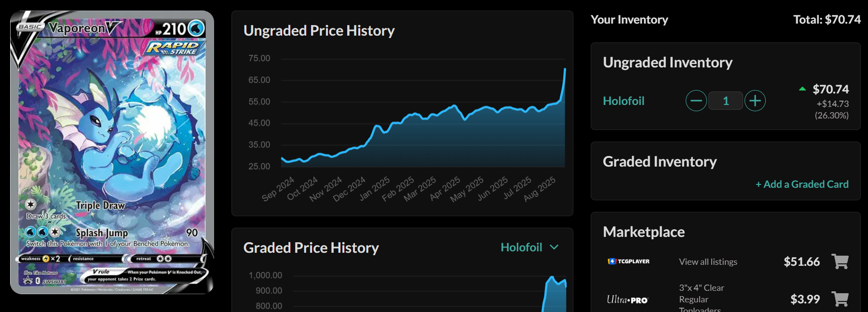Screen dimensions: 868x312
Task: Click Add a Graded Card link
Action: click(x=802, y=184)
